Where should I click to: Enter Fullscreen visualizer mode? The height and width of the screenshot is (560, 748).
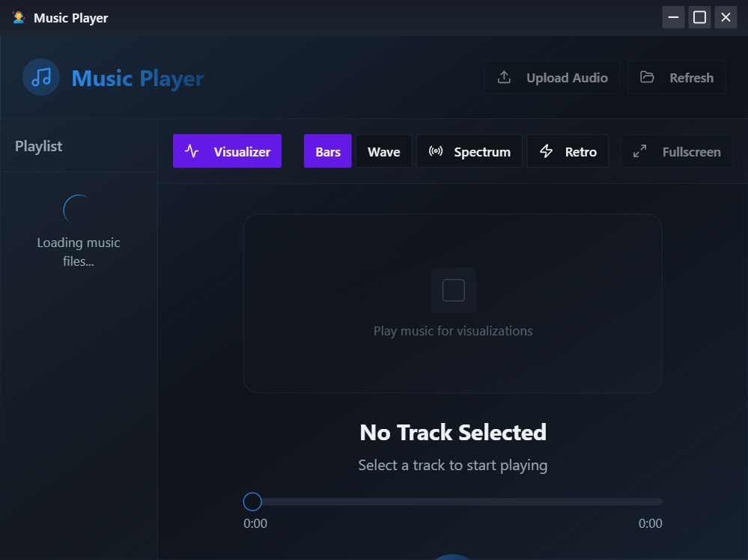(676, 151)
